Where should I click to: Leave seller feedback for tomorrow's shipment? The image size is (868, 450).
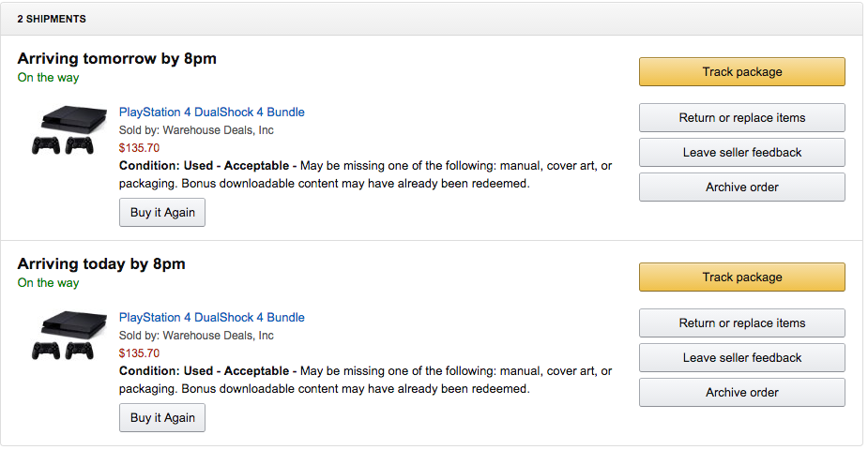click(741, 153)
